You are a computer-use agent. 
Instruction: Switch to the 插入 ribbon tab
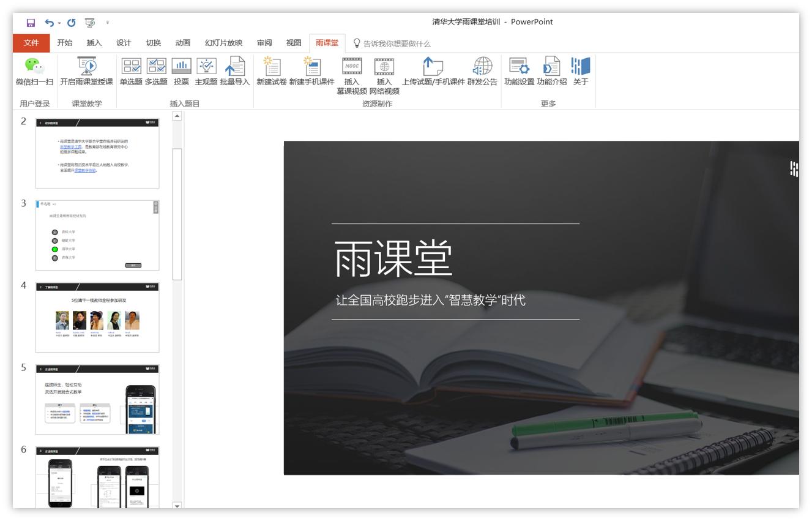94,43
